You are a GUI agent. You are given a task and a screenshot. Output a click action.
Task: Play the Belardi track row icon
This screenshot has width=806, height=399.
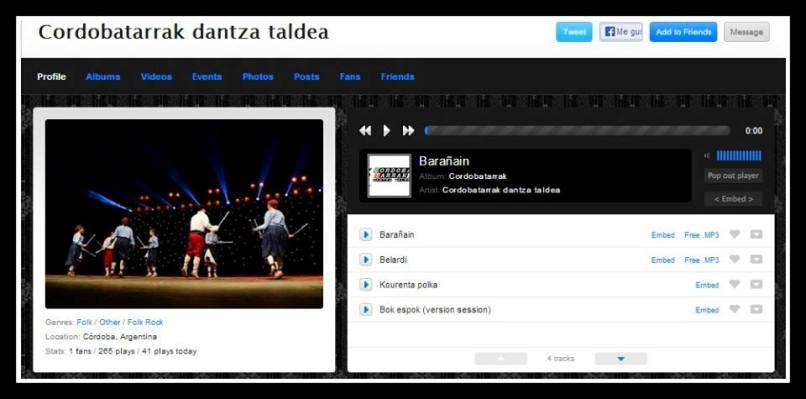pyautogui.click(x=365, y=260)
